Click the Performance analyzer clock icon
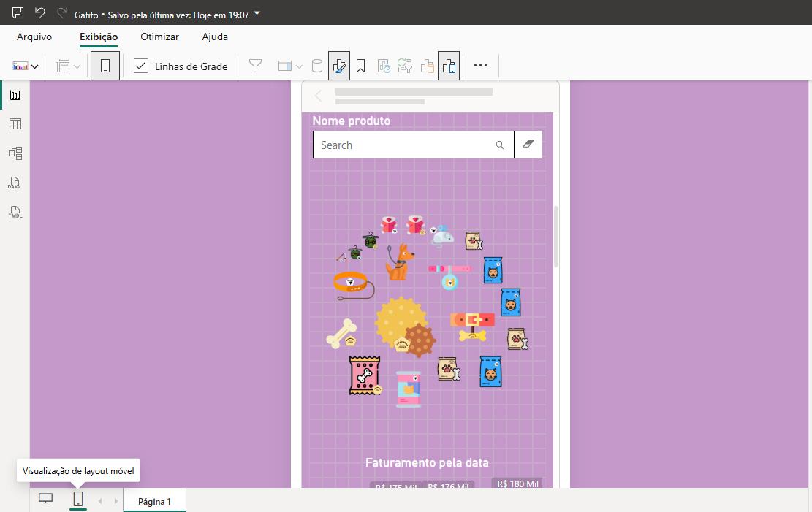 point(384,66)
